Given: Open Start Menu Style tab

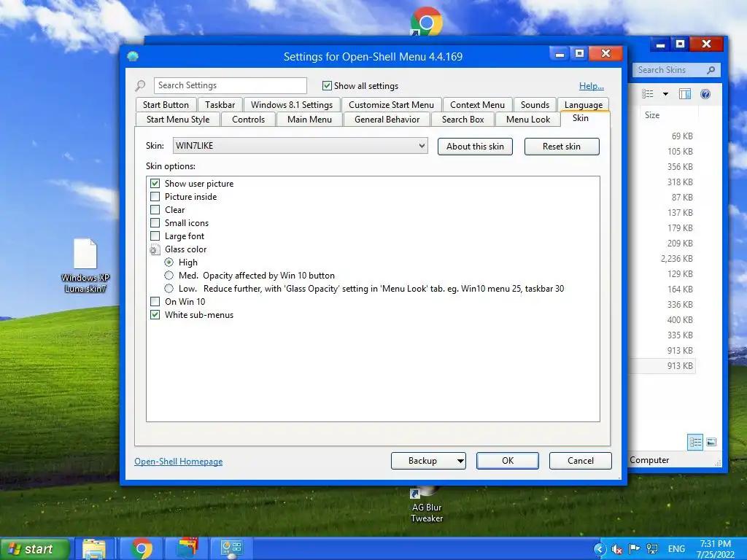Looking at the screenshot, I should click(x=178, y=120).
